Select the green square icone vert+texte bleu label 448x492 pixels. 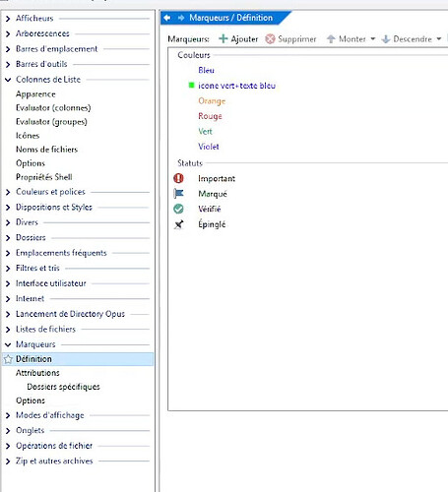click(237, 86)
